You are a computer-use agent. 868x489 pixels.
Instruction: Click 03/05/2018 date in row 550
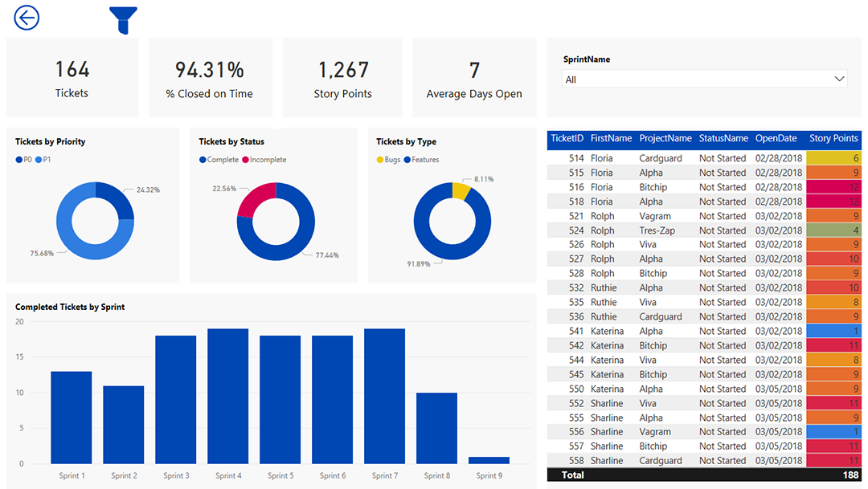click(779, 389)
